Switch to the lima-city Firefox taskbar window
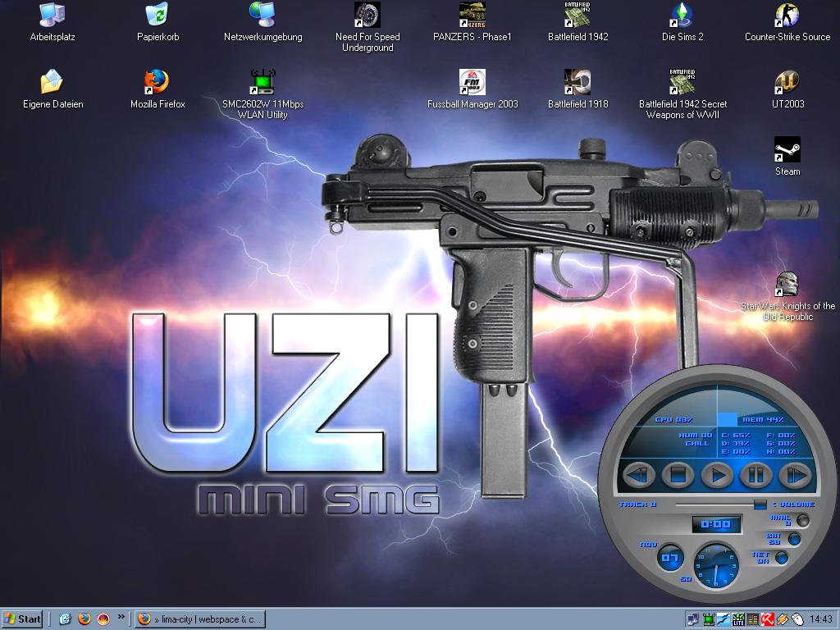840x630 pixels. 200,619
